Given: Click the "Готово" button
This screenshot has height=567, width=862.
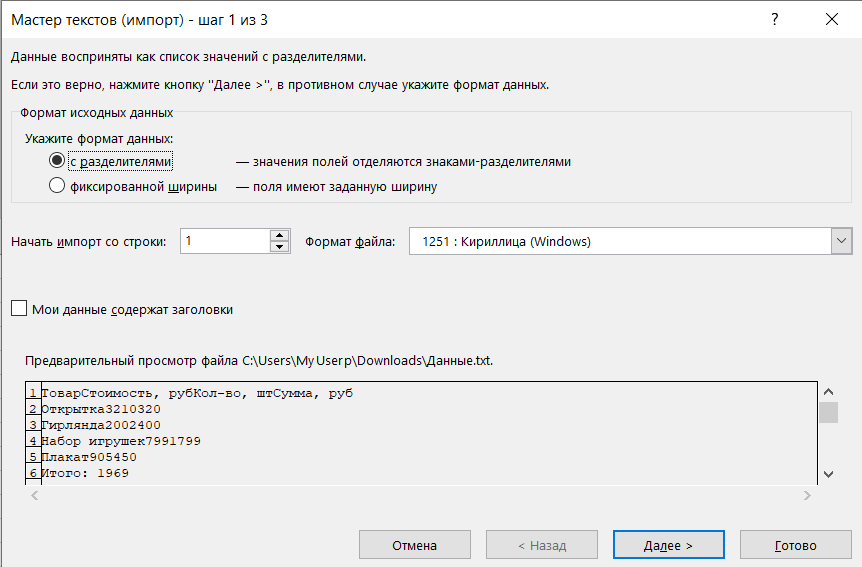Looking at the screenshot, I should tap(795, 544).
